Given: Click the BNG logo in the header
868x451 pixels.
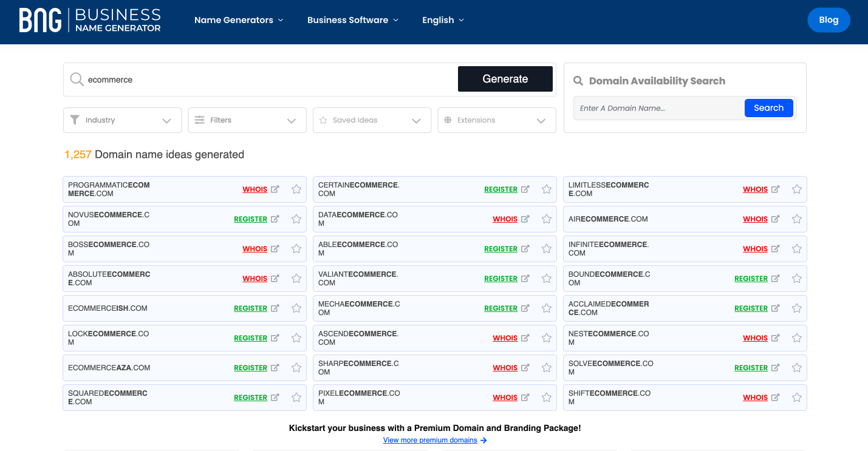Looking at the screenshot, I should click(89, 20).
